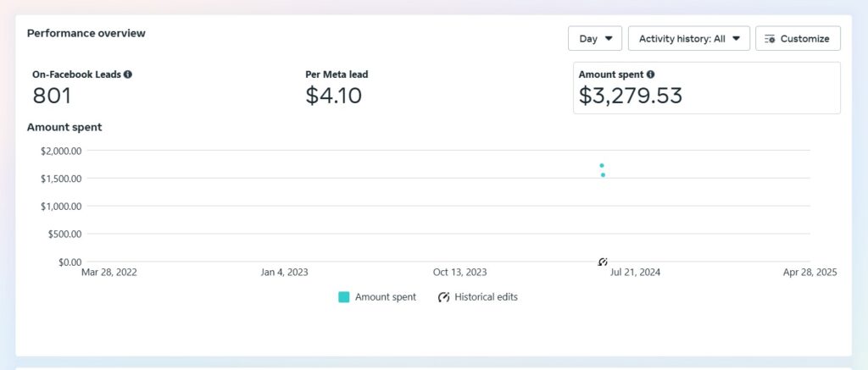
Task: Select the Amount spent $3,279.53 card
Action: pos(706,88)
